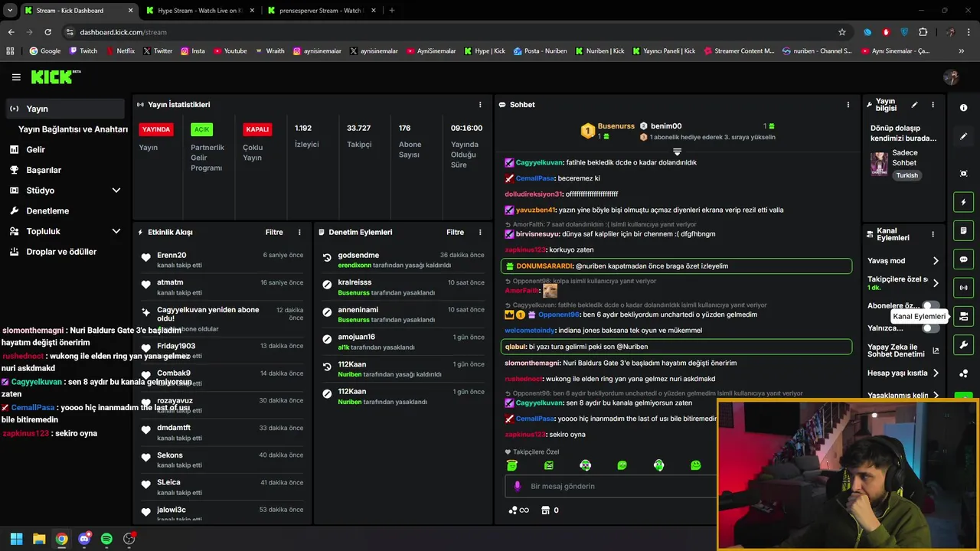The image size is (980, 551).
Task: Toggle the Abonelere öz... switch
Action: (x=930, y=306)
